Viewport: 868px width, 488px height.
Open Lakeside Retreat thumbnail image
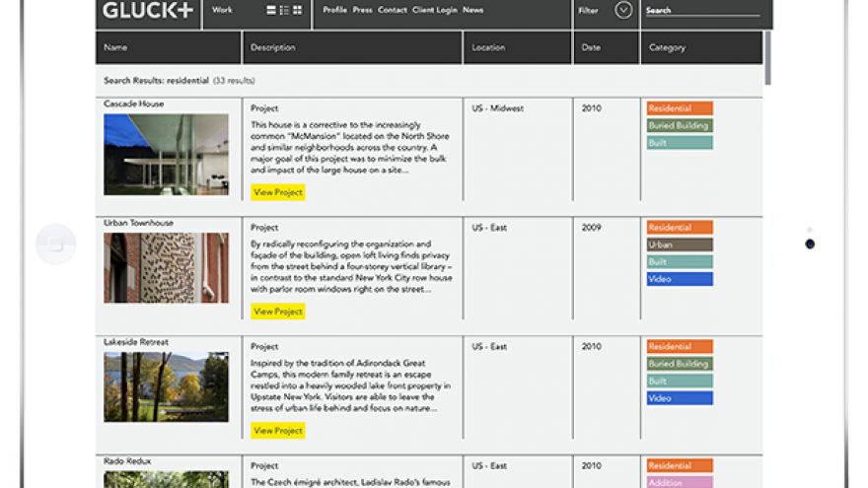[x=166, y=386]
